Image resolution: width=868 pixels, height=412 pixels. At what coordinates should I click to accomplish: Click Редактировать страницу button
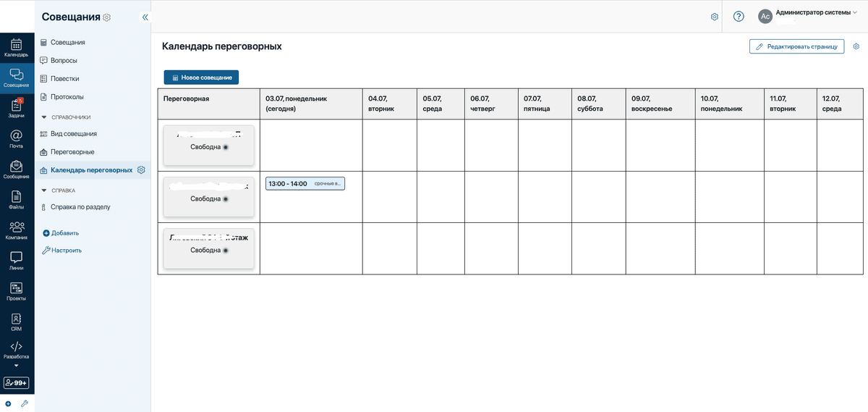(x=796, y=46)
